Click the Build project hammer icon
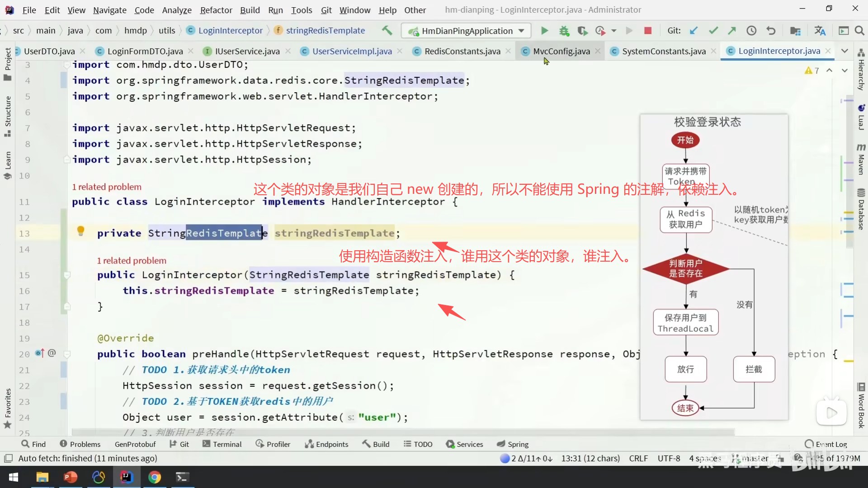 pos(387,30)
